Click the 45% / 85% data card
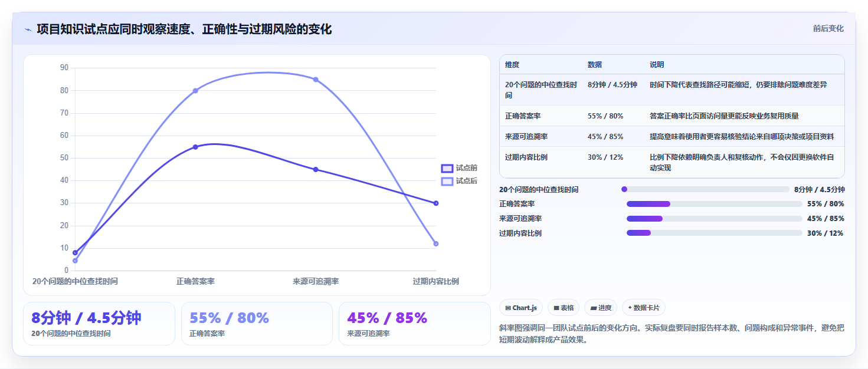The width and height of the screenshot is (868, 369). click(x=415, y=324)
